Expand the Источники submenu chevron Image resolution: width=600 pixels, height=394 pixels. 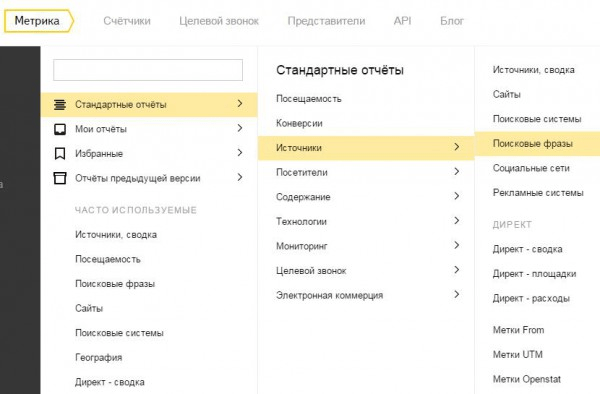pyautogui.click(x=457, y=147)
